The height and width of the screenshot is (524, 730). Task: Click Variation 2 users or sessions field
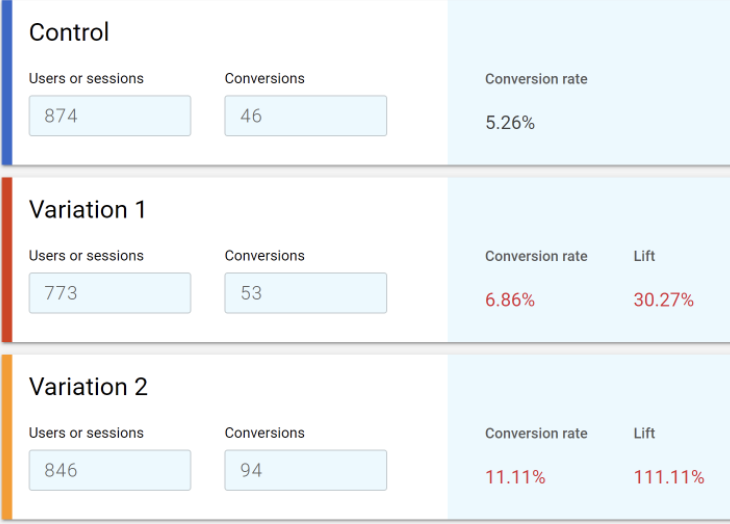pos(110,470)
